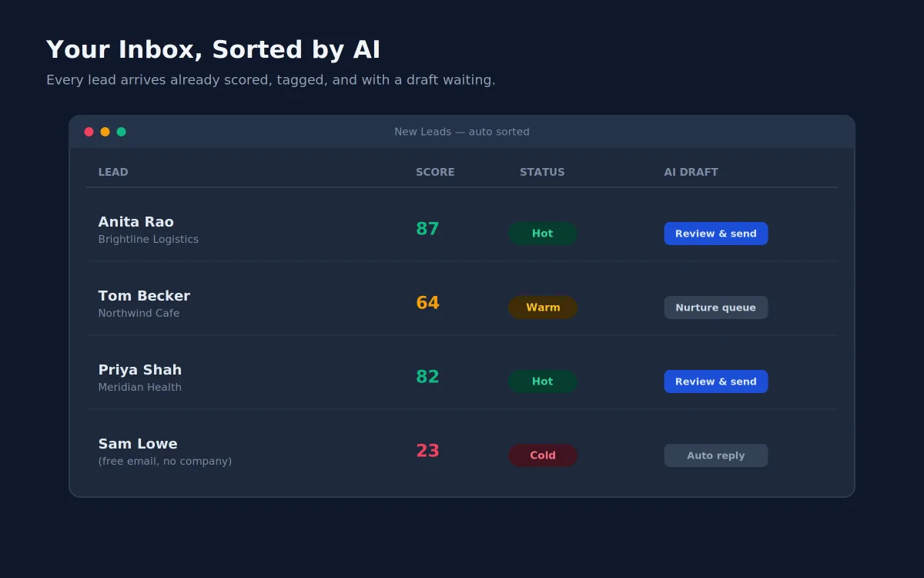Sort by the LEAD column header
The image size is (924, 578).
113,172
